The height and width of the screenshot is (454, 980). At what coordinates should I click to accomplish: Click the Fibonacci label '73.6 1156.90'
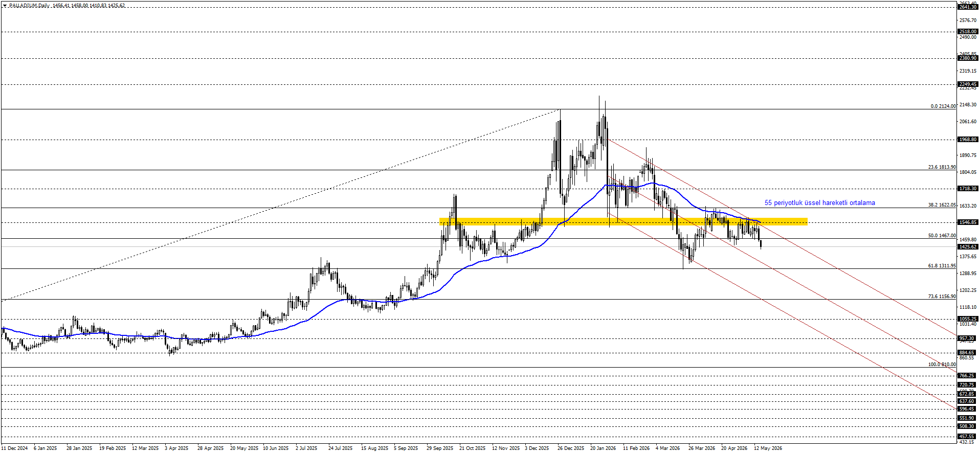tap(942, 297)
